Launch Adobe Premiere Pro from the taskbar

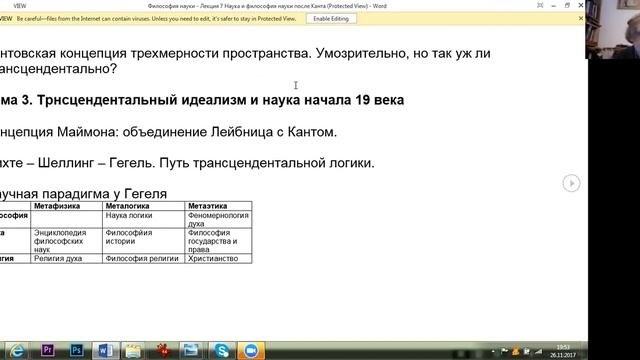coord(47,350)
